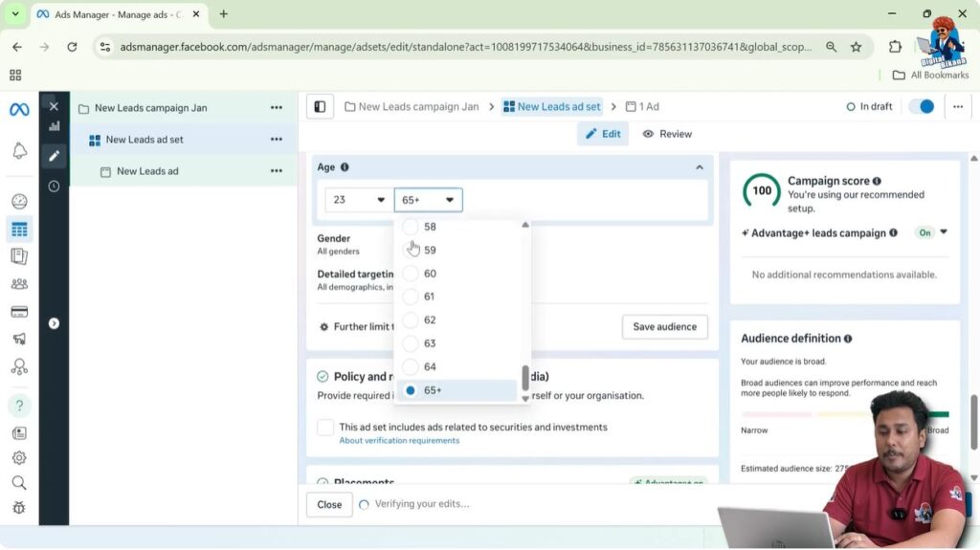This screenshot has height=550, width=980.
Task: Open more options for New Leads ad
Action: [x=277, y=170]
